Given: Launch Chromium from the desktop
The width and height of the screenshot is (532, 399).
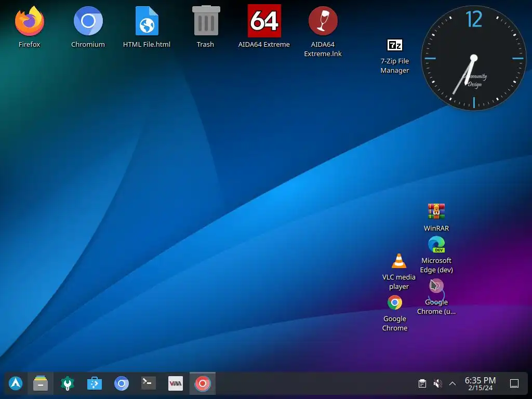Looking at the screenshot, I should 88,21.
